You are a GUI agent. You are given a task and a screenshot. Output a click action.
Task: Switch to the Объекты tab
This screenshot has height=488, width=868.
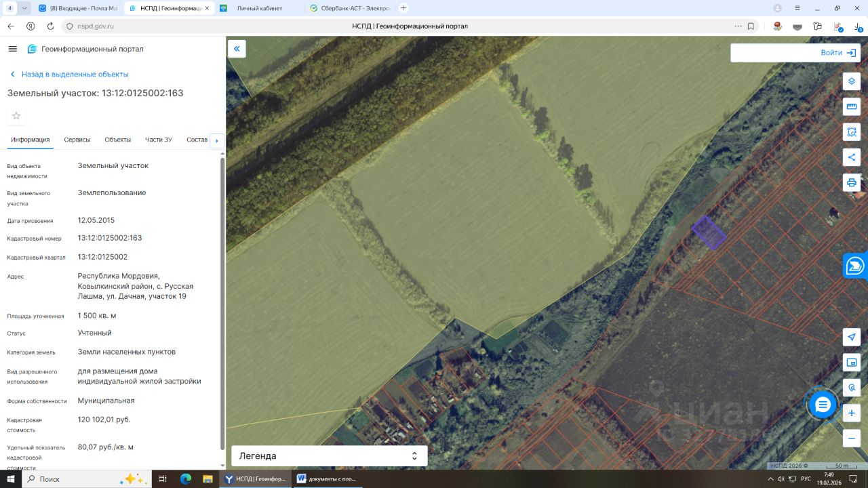(x=118, y=140)
